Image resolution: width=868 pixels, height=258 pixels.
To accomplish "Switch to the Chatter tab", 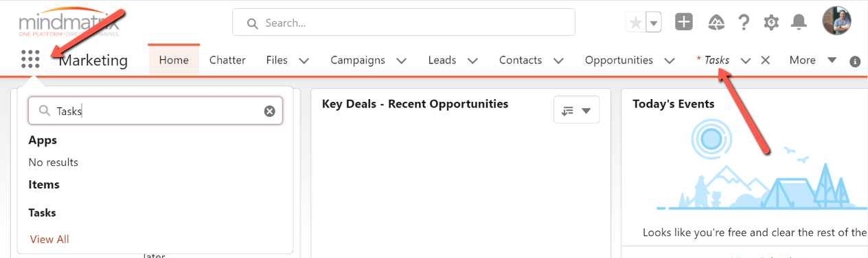I will point(227,60).
